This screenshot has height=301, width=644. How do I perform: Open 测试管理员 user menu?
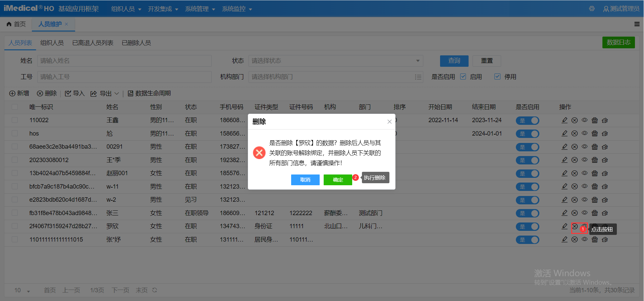click(x=621, y=9)
